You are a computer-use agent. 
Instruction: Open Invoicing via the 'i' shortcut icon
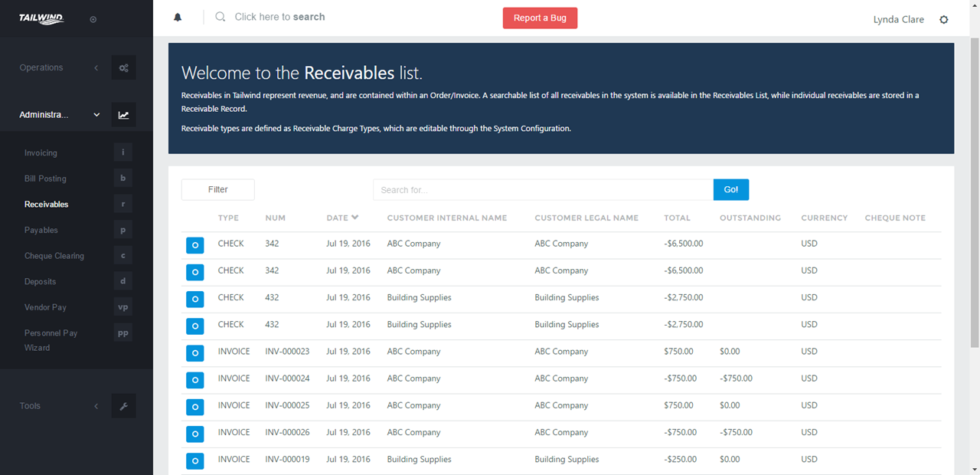[122, 152]
